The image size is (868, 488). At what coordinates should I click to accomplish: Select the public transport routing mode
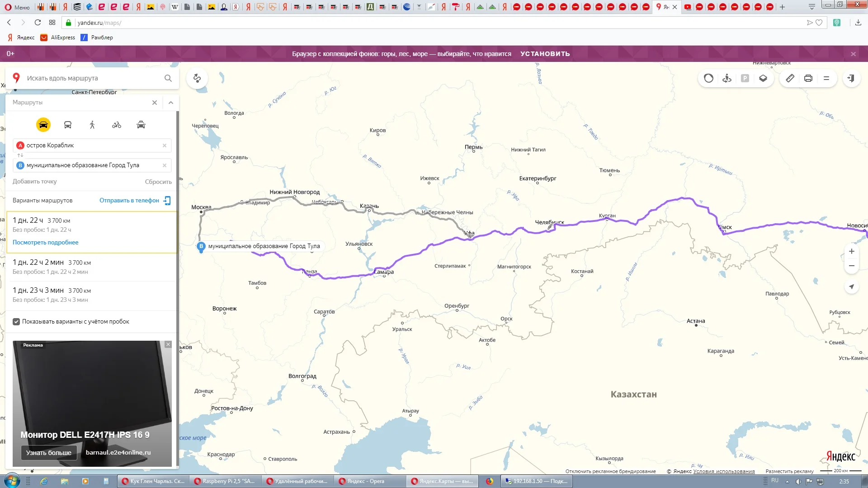click(x=68, y=125)
